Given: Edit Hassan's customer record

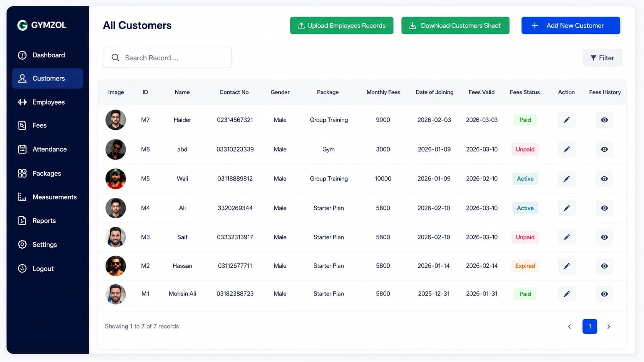Looking at the screenshot, I should point(567,266).
